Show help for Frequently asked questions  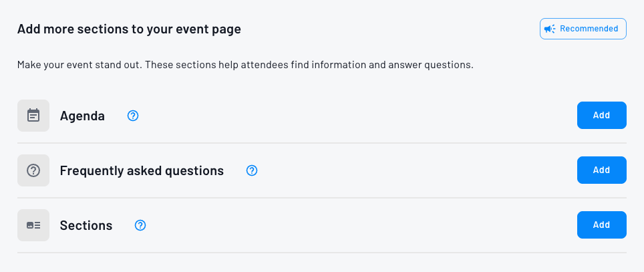click(252, 170)
